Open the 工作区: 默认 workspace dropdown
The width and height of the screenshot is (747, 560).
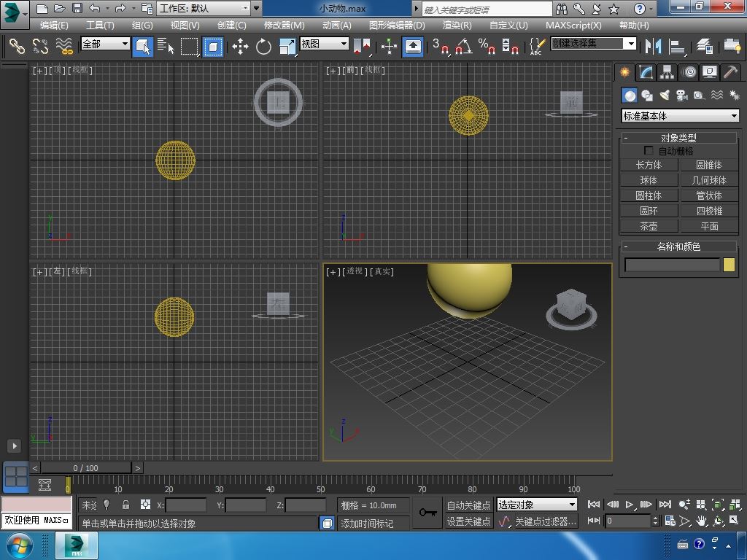point(204,8)
